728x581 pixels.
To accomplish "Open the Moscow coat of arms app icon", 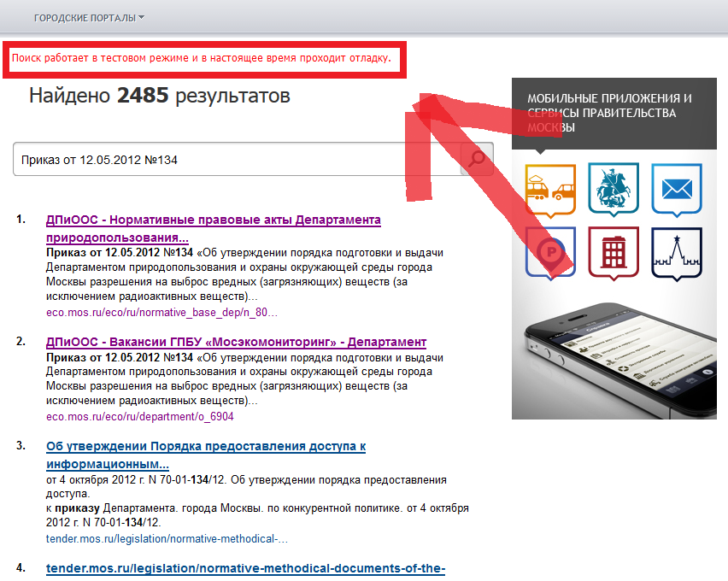I will coord(614,189).
